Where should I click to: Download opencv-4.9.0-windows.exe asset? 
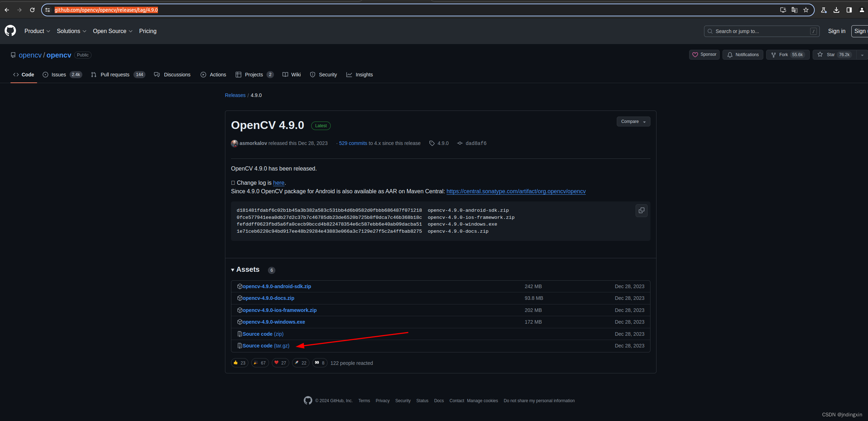tap(274, 322)
